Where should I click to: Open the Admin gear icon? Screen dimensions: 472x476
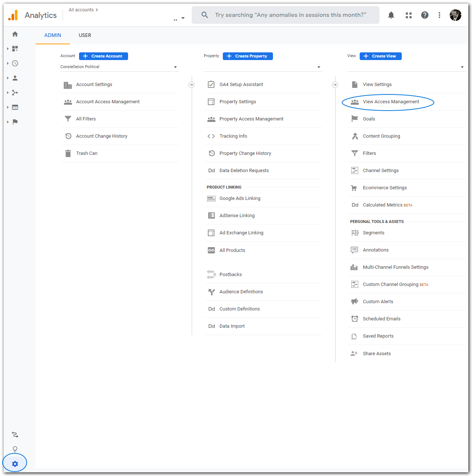click(x=15, y=464)
